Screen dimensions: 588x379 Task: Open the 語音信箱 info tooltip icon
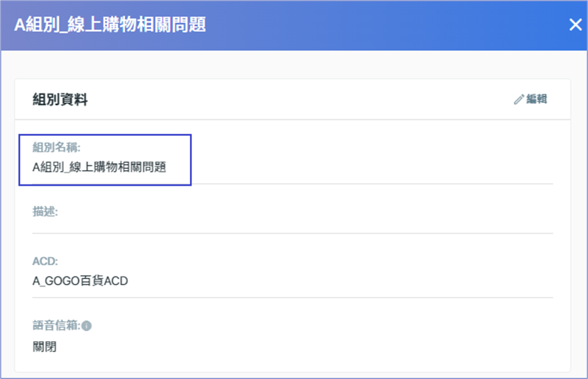point(86,326)
